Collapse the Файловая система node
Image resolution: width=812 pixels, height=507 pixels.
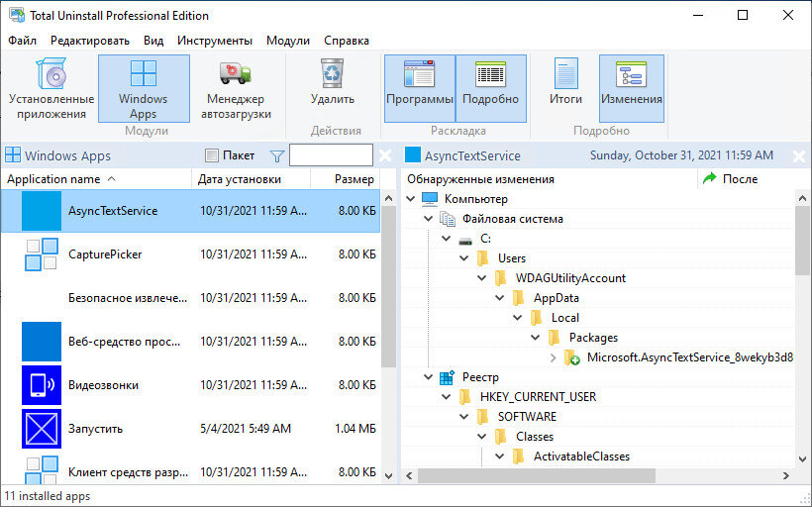pyautogui.click(x=428, y=219)
